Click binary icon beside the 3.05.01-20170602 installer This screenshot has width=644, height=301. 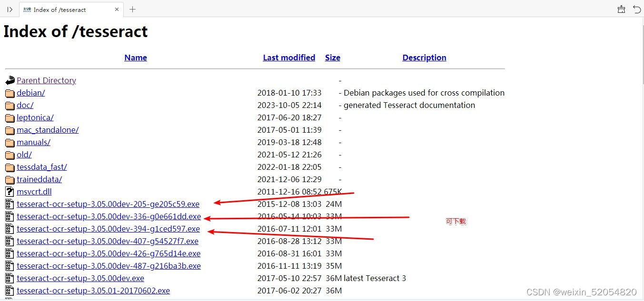pyautogui.click(x=10, y=291)
